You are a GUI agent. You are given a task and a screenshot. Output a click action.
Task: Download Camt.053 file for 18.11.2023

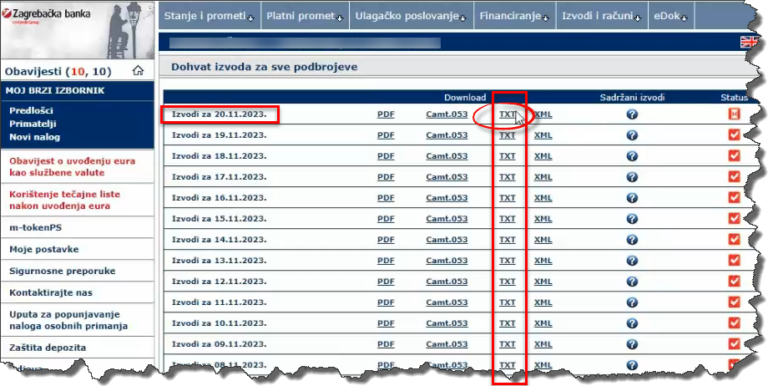(447, 156)
